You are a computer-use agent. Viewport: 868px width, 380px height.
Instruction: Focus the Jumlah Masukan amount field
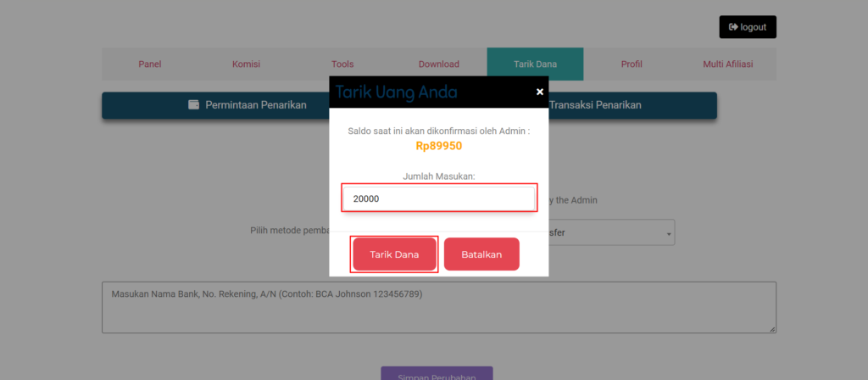coord(439,198)
